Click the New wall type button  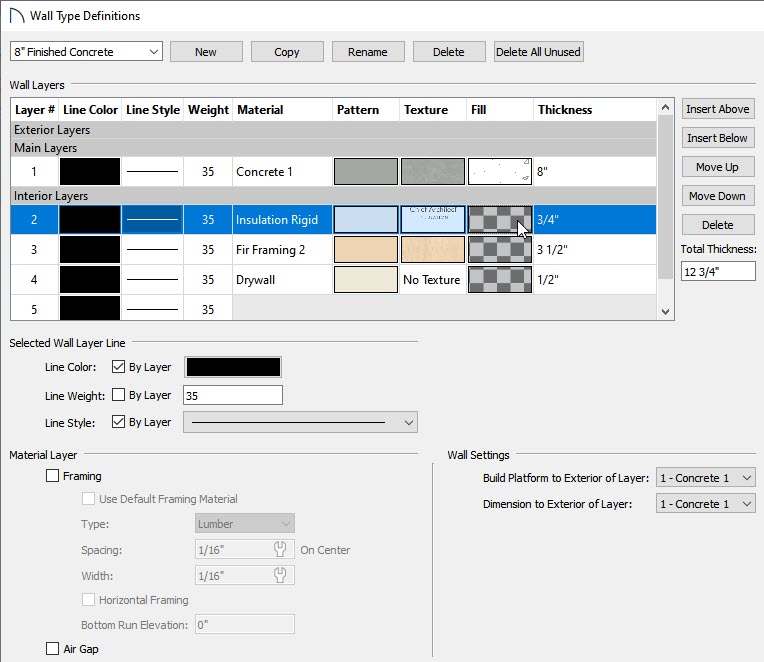pyautogui.click(x=206, y=52)
